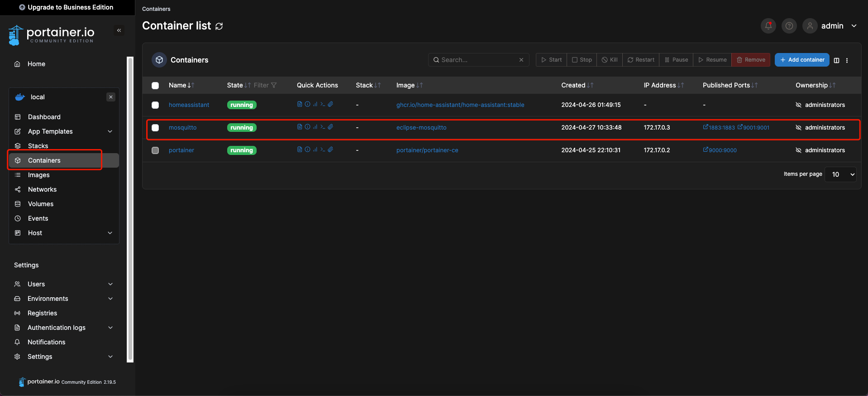The image size is (868, 396).
Task: Open the Events page
Action: tap(38, 218)
